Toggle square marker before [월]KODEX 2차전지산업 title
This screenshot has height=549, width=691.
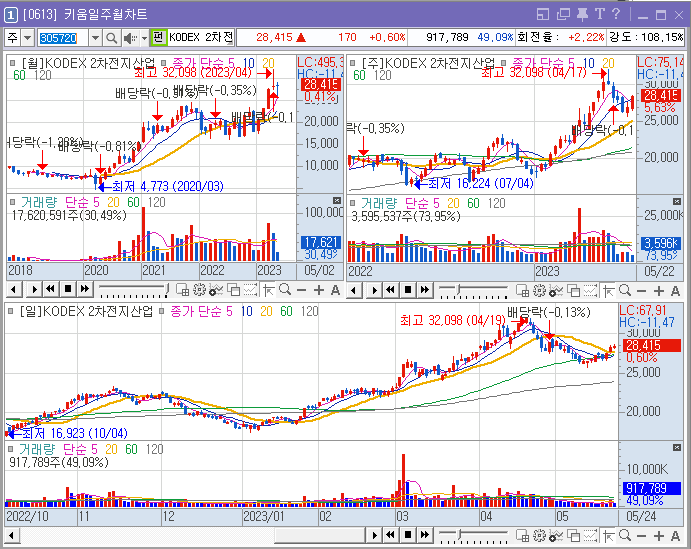pos(12,63)
